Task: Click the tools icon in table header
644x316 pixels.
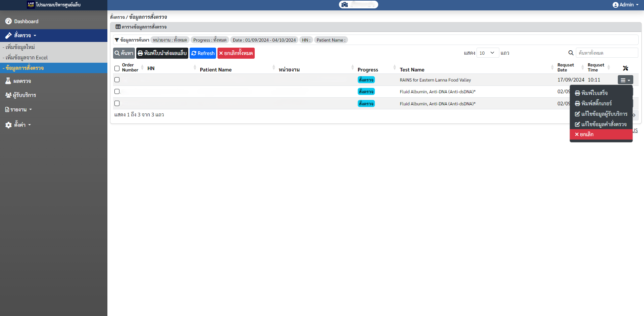Action: (625, 68)
